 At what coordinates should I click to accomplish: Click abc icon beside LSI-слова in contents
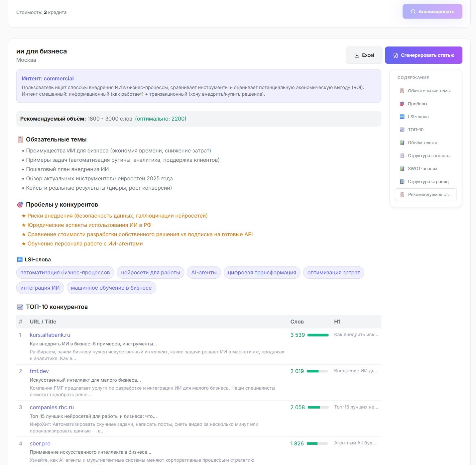click(402, 117)
